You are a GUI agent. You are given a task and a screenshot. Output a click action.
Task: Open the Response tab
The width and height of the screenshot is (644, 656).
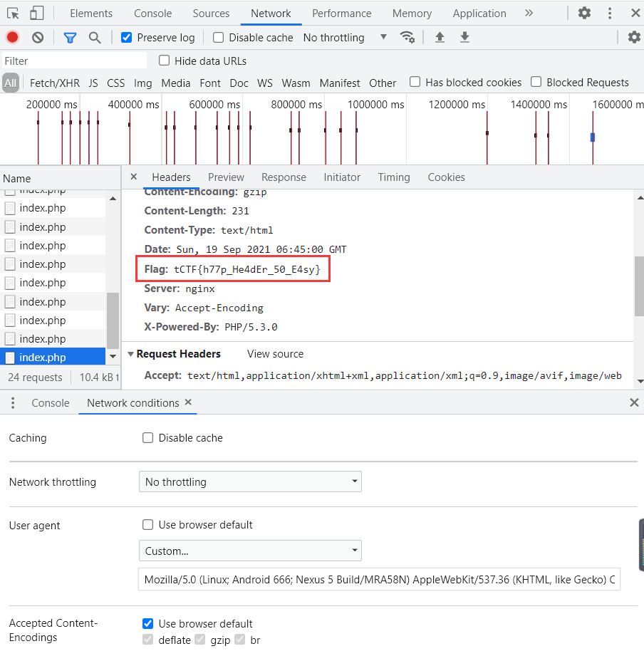pyautogui.click(x=284, y=177)
